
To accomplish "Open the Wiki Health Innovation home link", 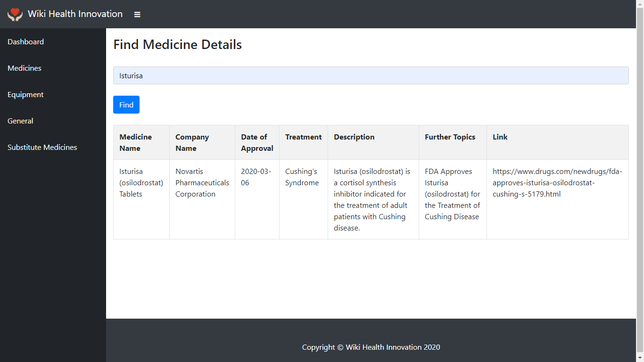I will tap(75, 14).
